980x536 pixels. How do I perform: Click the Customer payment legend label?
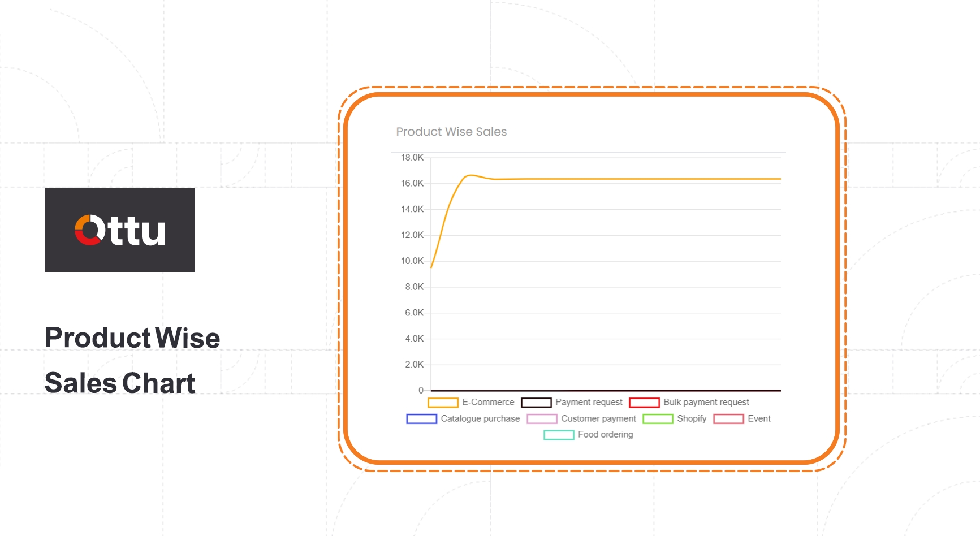[598, 418]
